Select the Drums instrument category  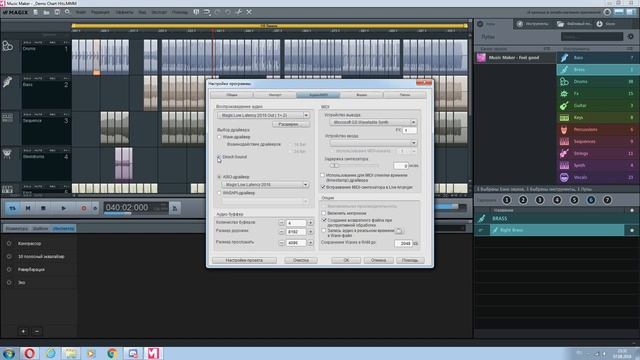[597, 82]
